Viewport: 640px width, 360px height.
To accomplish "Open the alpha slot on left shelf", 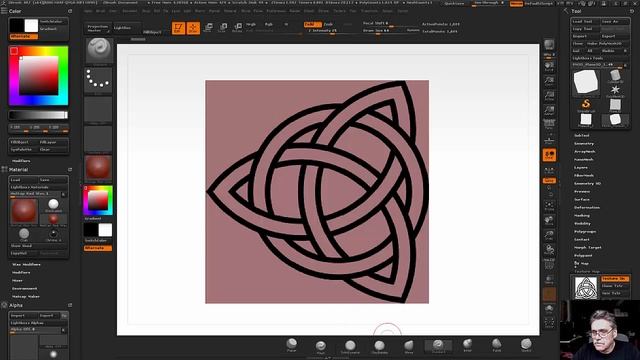I will 99,109.
